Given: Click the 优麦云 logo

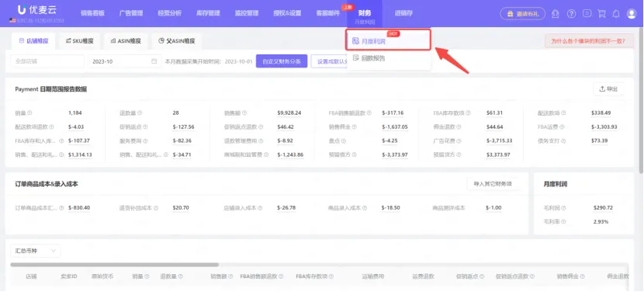Looking at the screenshot, I should point(37,9).
